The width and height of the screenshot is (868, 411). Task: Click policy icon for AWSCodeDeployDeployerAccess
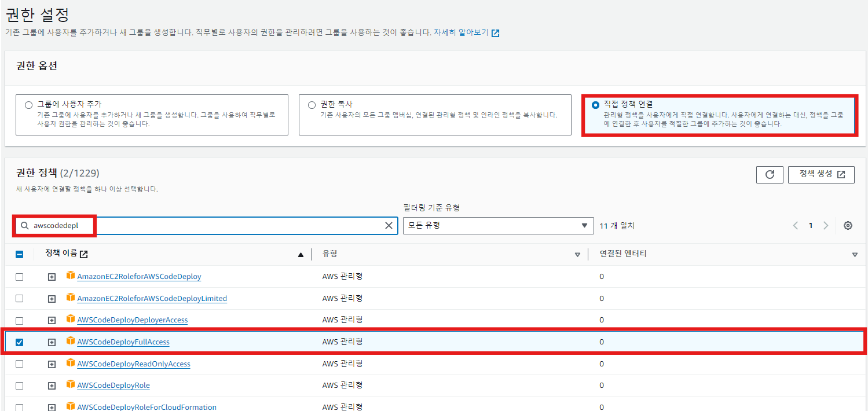pos(71,319)
